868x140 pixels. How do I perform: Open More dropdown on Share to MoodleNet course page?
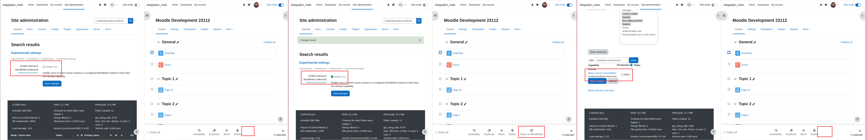click(518, 29)
